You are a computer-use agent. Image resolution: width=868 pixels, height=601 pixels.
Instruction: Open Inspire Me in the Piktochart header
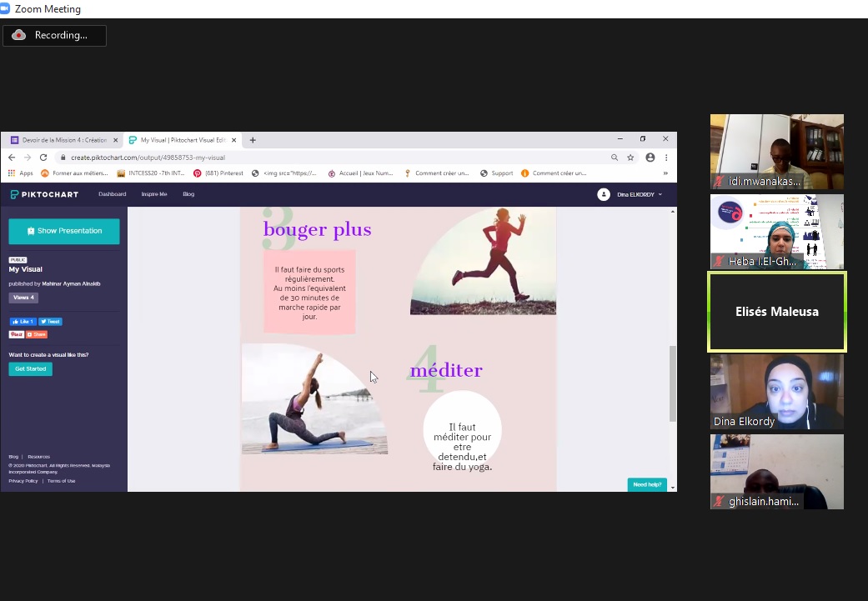[154, 194]
